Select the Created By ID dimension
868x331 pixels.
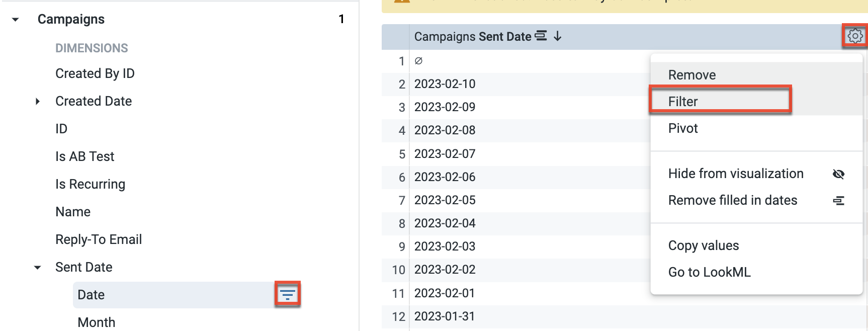coord(95,73)
